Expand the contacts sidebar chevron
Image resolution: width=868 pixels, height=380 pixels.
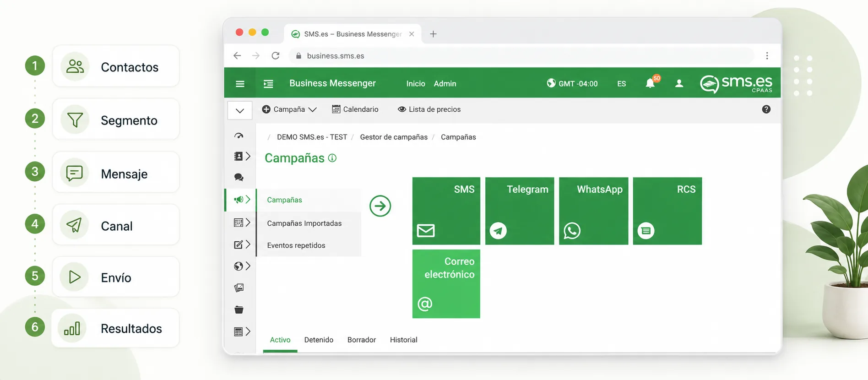pos(248,156)
